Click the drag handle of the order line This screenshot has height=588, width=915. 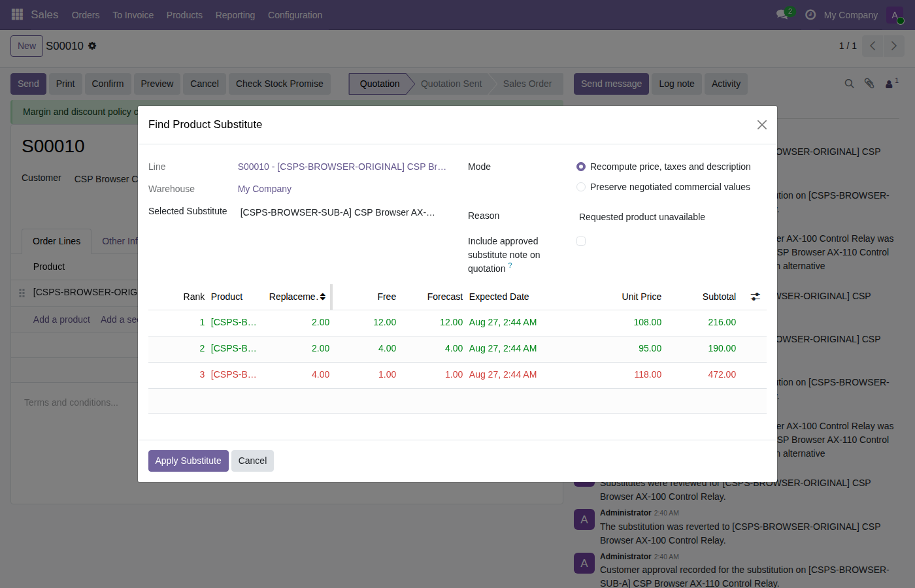pyautogui.click(x=22, y=293)
